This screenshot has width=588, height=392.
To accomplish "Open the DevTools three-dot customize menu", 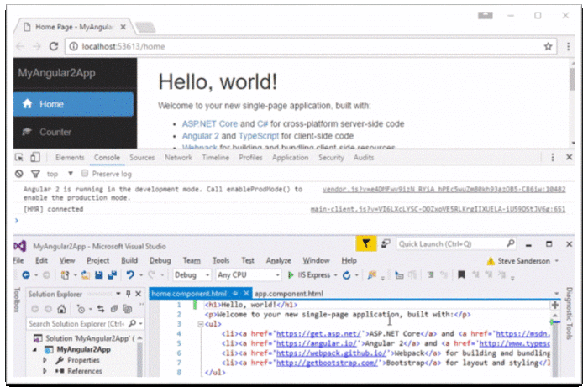I will coord(552,158).
